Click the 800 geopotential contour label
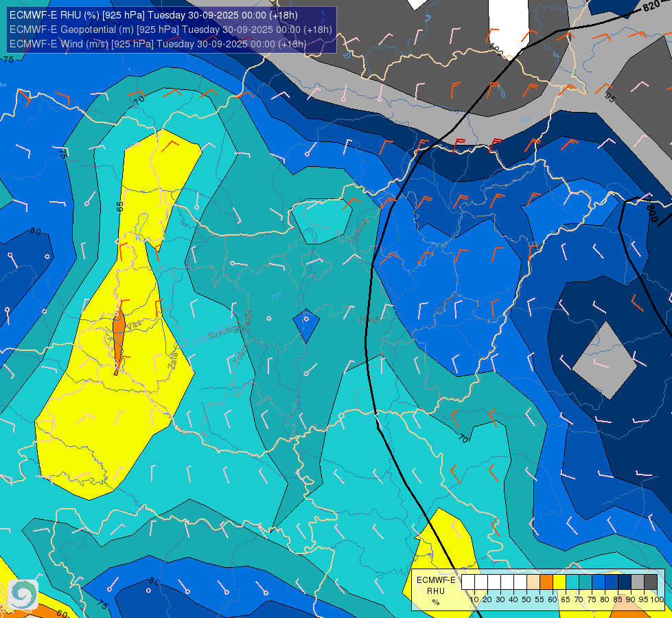672x618 pixels. (651, 212)
